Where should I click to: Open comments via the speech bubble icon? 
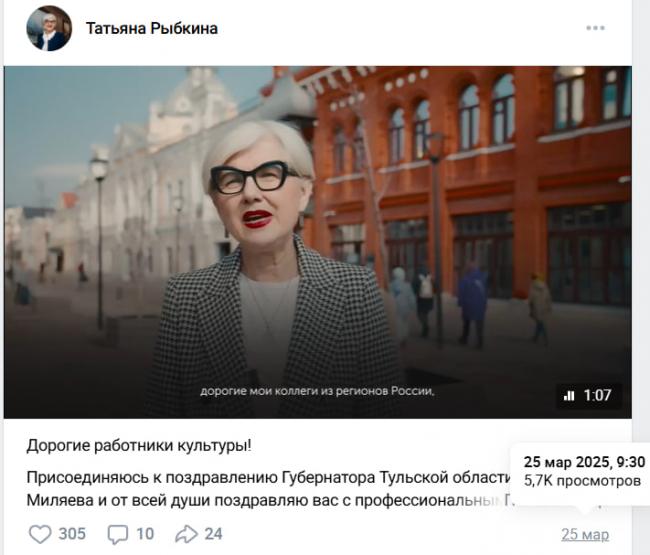(x=118, y=534)
